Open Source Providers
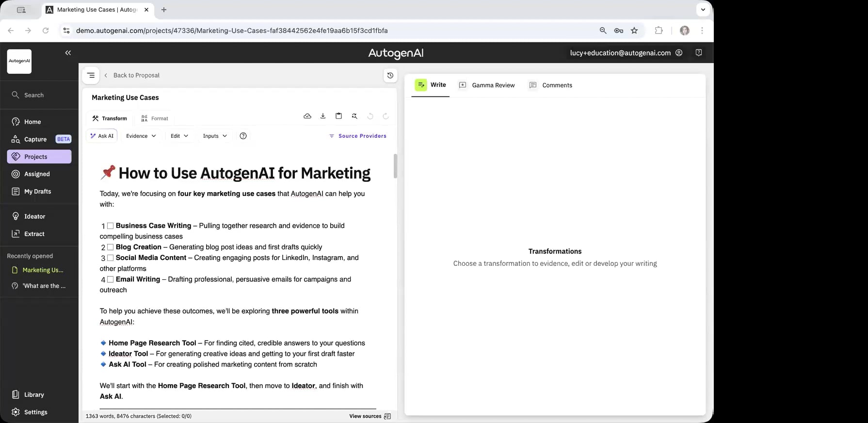This screenshot has height=423, width=868. click(x=358, y=136)
